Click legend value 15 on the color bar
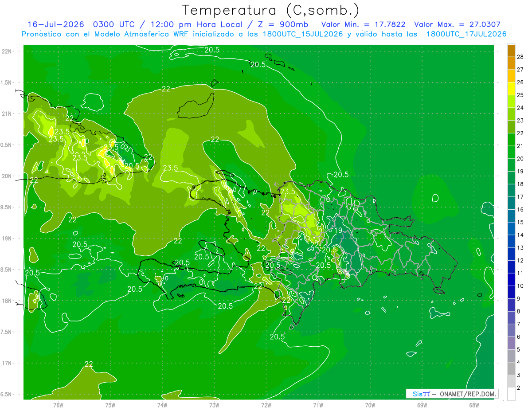This screenshot has width=532, height=411. [520, 223]
